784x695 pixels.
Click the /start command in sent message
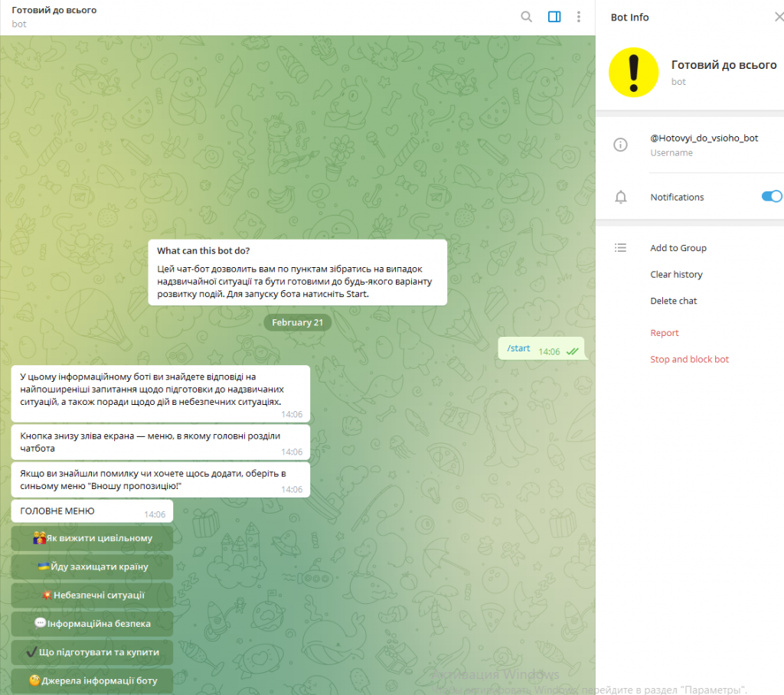(518, 348)
